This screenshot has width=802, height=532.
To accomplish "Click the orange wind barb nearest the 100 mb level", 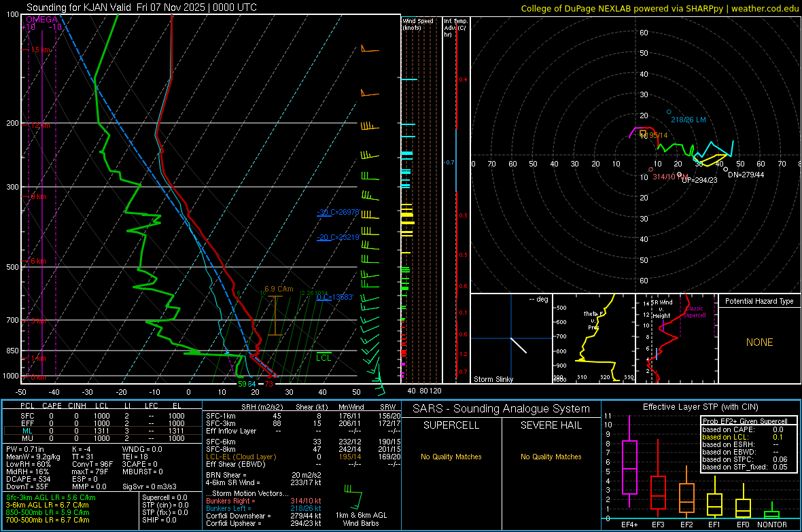I will tap(370, 49).
